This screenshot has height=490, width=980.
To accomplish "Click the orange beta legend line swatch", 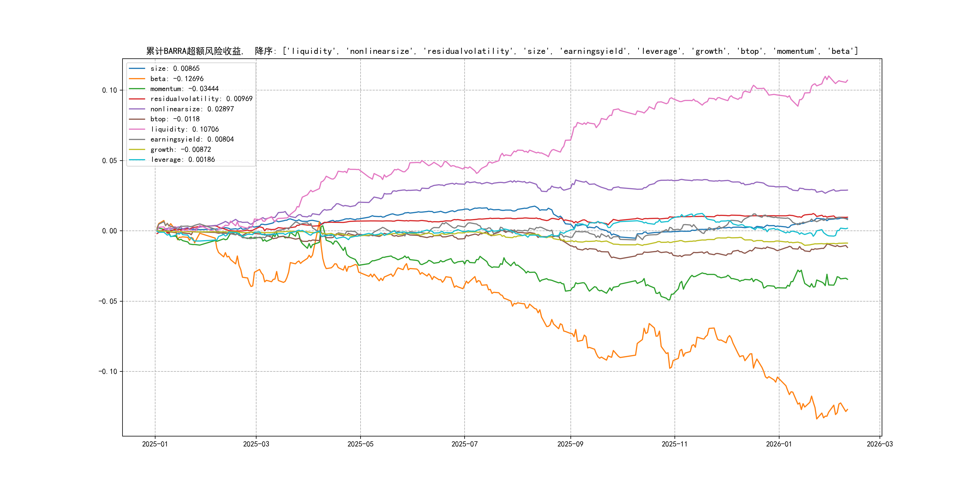I will point(137,79).
